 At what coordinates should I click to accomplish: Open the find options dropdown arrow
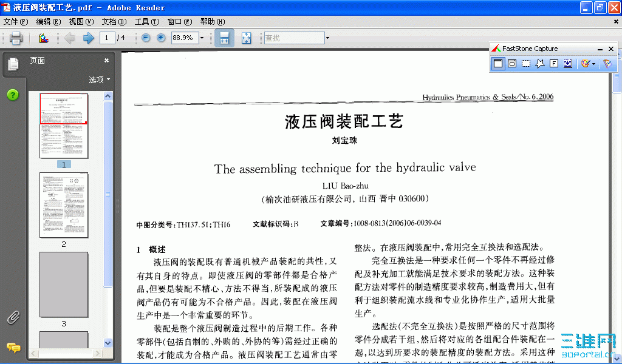coord(327,38)
